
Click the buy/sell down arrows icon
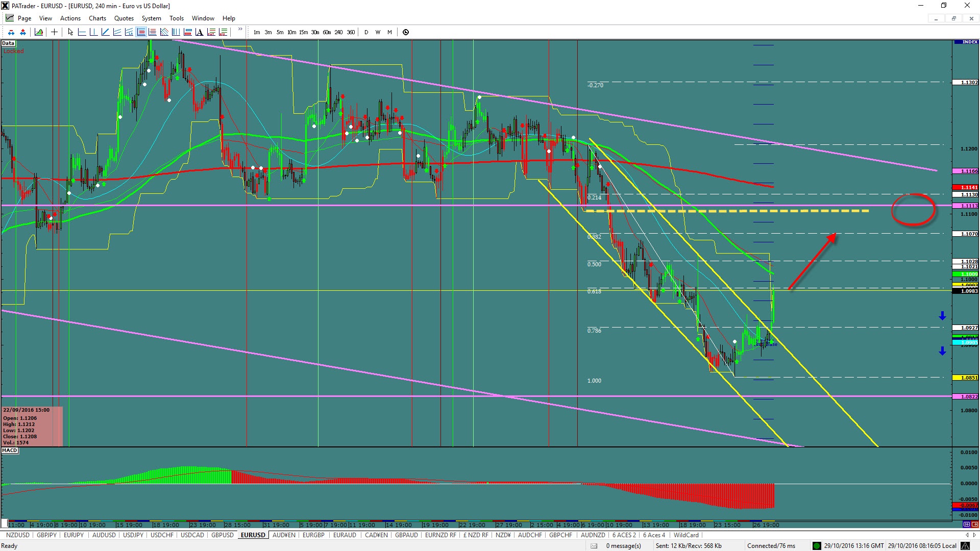(x=11, y=32)
